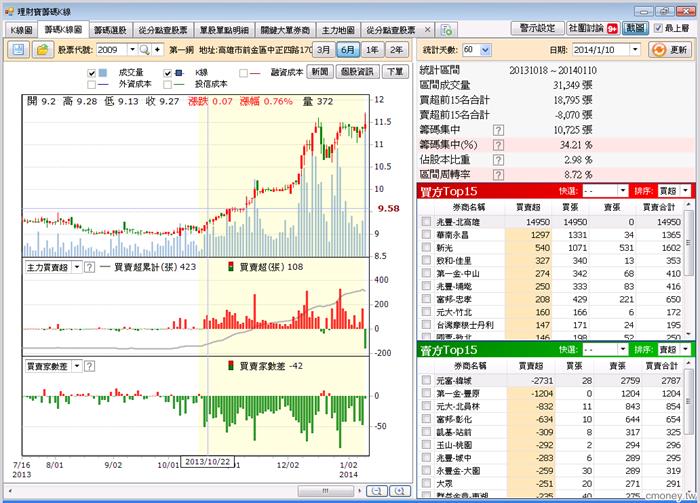Toggle the 最上層 checkbox
Image resolution: width=700 pixels, height=503 pixels.
click(656, 28)
